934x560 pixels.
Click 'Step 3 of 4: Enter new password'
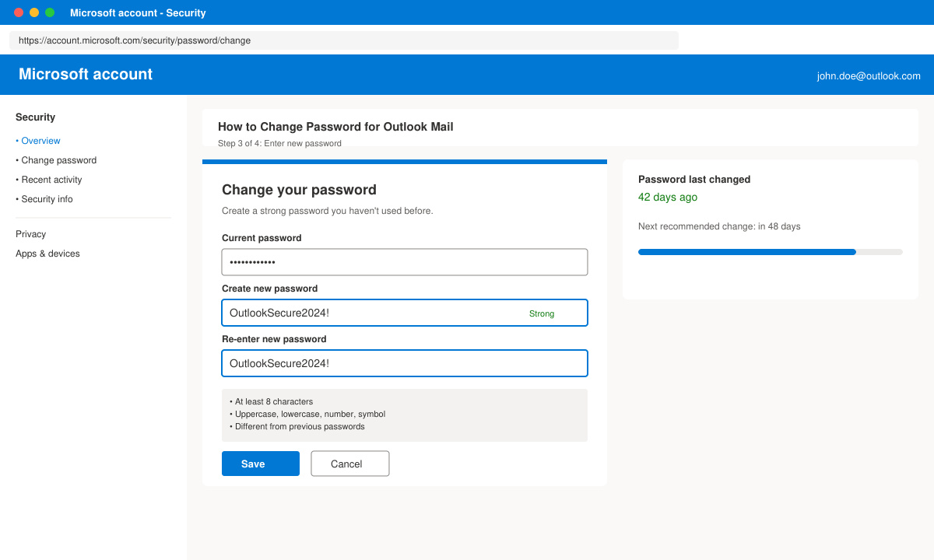[x=279, y=143]
